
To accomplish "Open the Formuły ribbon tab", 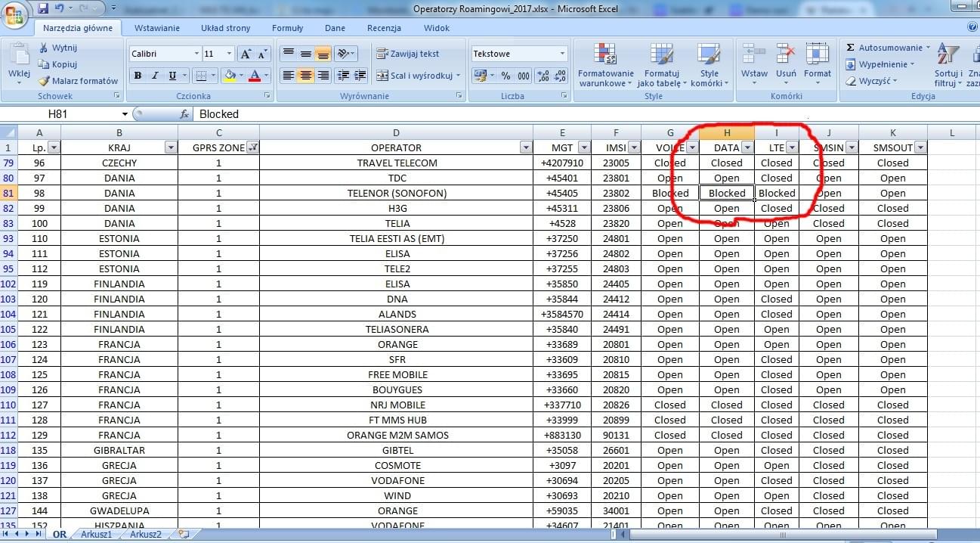I will pyautogui.click(x=287, y=28).
